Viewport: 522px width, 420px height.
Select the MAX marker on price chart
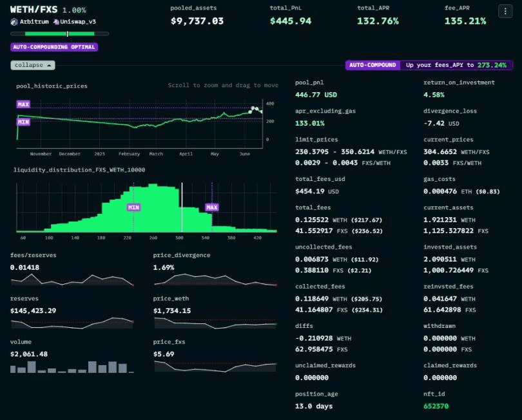point(23,104)
